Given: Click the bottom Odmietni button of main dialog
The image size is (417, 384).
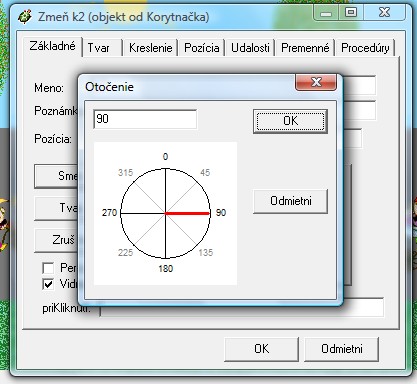Looking at the screenshot, I should (341, 349).
